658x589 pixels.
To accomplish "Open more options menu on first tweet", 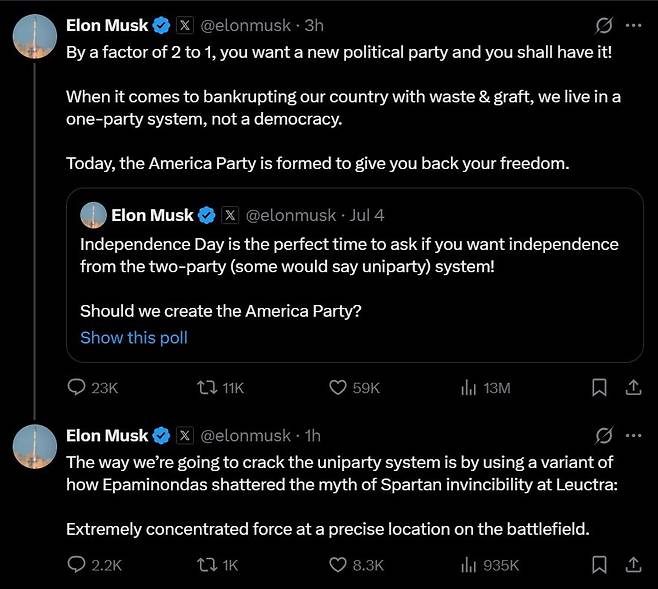I will 632,25.
